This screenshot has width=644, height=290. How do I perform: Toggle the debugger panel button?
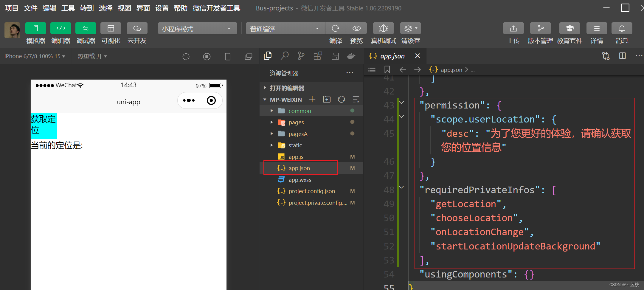86,28
